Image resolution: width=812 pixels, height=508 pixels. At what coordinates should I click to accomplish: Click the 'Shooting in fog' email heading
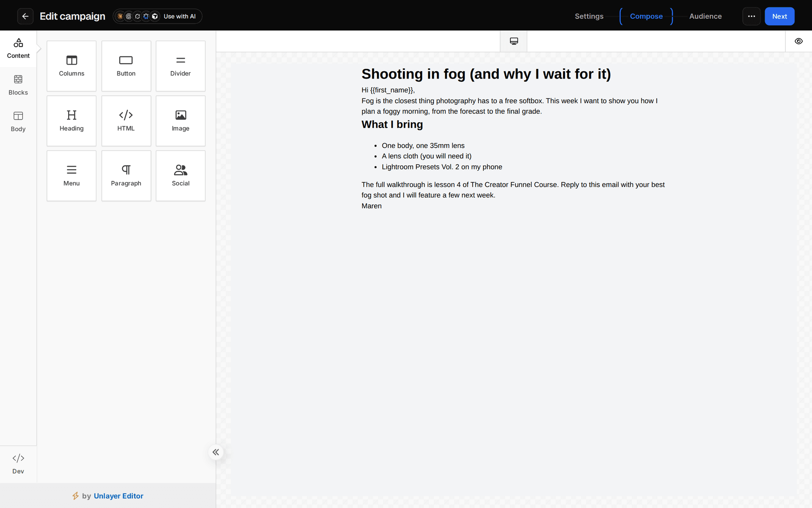point(486,74)
